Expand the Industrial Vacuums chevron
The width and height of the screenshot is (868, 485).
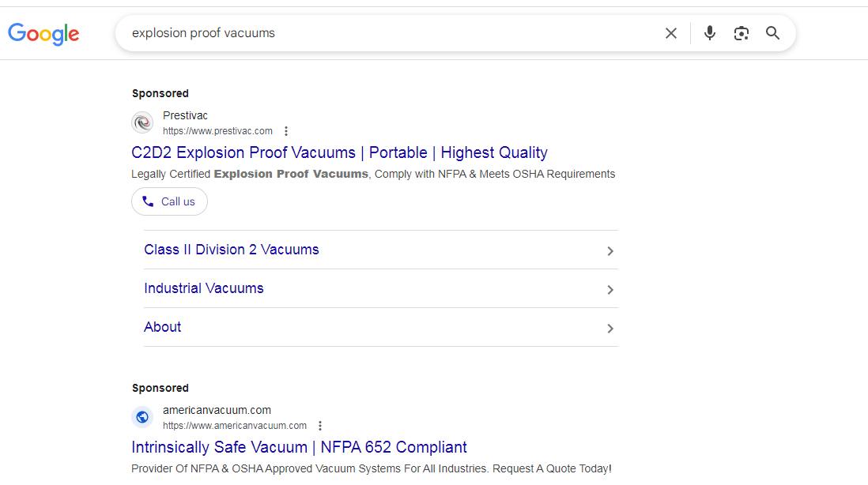[x=609, y=290]
